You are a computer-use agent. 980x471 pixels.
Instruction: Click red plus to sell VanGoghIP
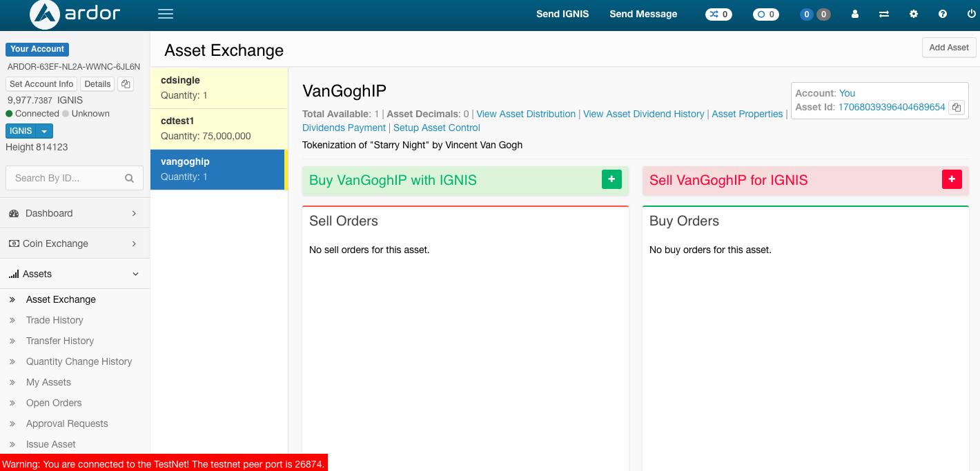tap(952, 179)
